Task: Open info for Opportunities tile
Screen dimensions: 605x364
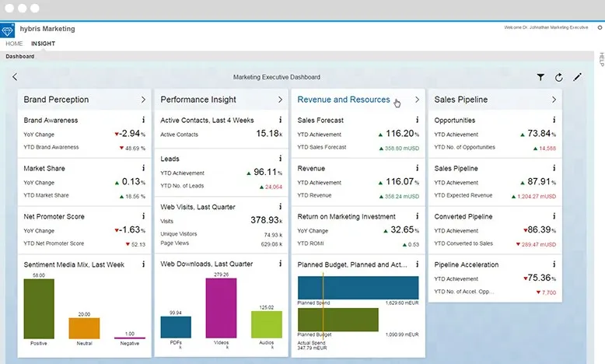Action: [x=554, y=120]
